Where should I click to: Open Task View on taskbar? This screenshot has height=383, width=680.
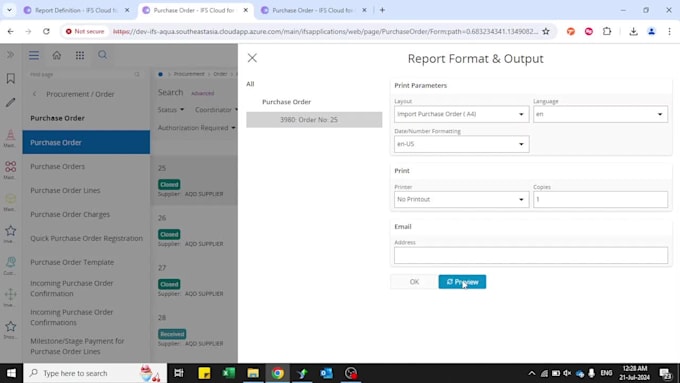[179, 373]
